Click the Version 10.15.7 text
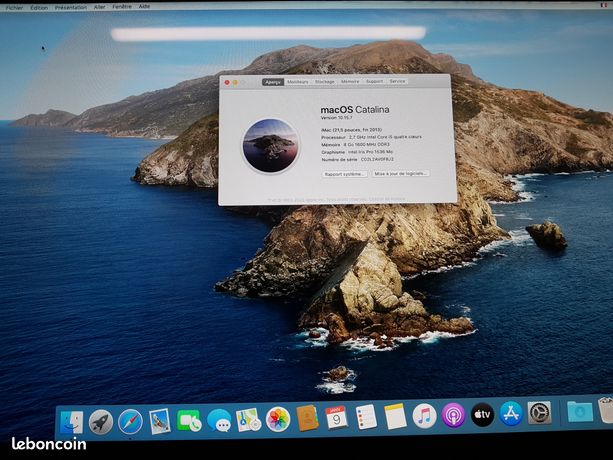This screenshot has width=613, height=460. [336, 118]
